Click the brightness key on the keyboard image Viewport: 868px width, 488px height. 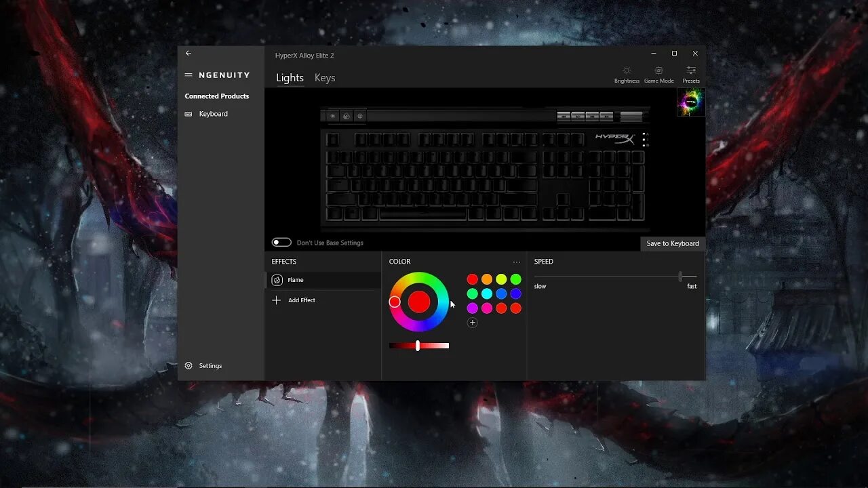tap(333, 116)
